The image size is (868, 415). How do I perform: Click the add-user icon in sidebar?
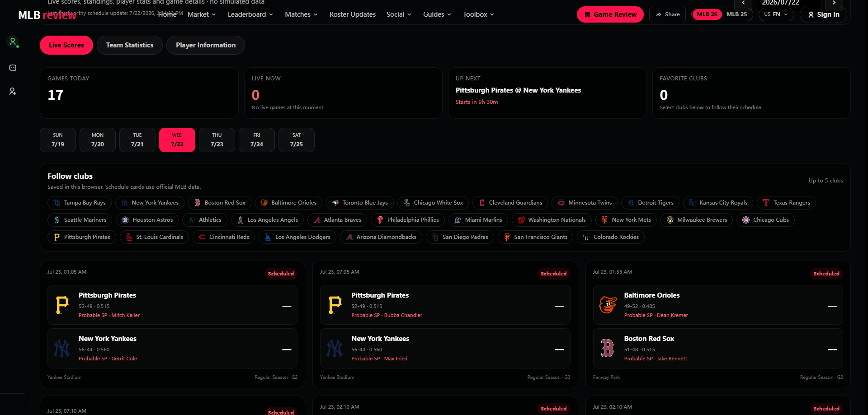tap(13, 91)
